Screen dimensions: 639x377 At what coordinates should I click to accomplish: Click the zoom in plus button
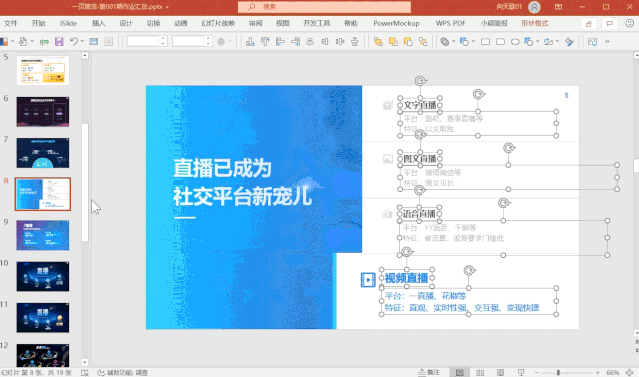pyautogui.click(x=597, y=373)
